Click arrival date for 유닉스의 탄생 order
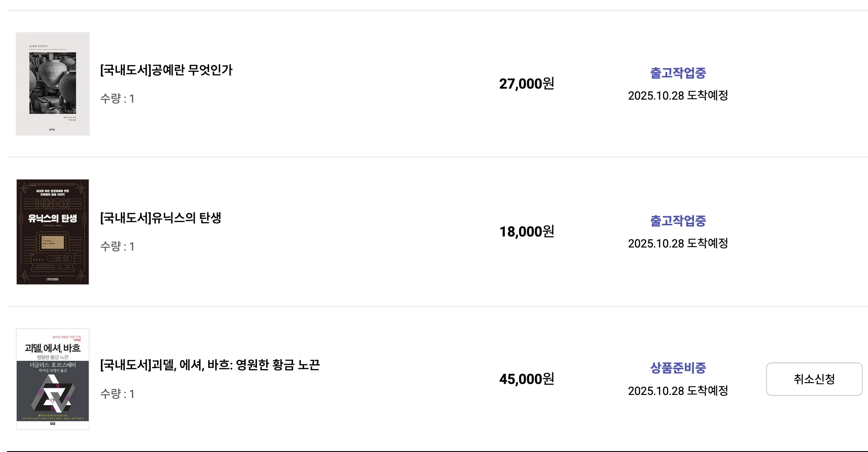 pos(678,243)
